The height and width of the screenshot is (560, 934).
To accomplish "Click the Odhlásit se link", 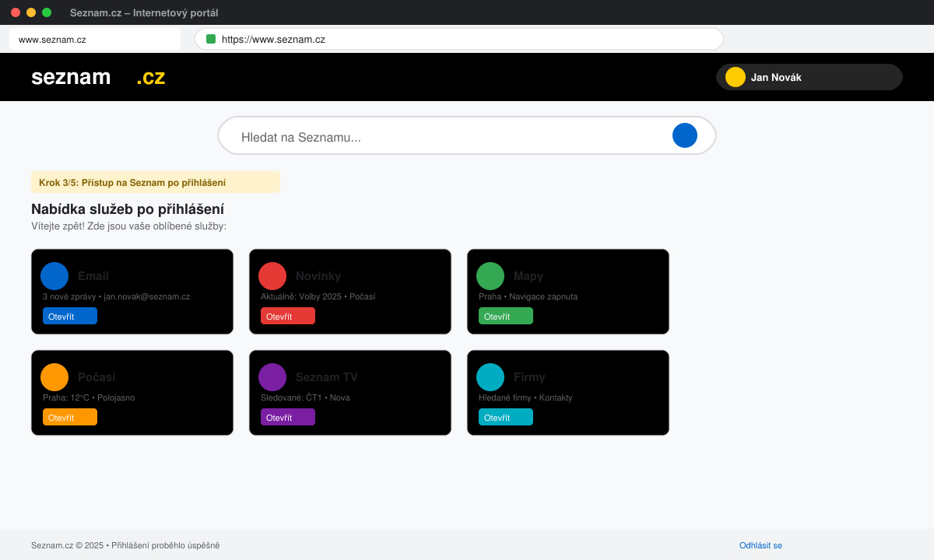I will point(760,545).
